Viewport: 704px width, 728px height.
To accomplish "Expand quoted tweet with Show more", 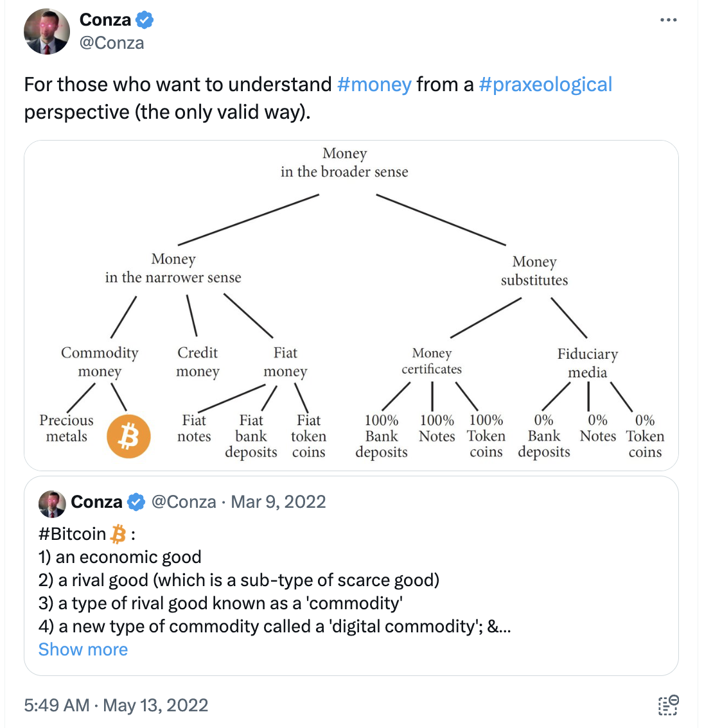I will pos(83,649).
